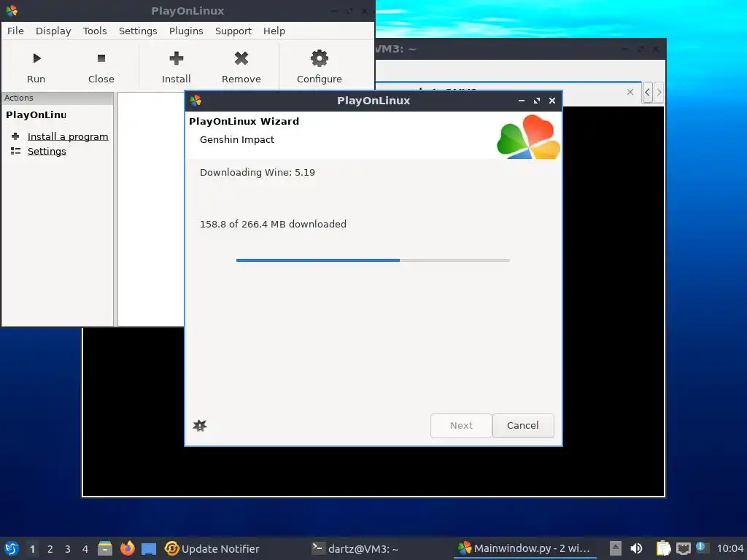Maximize the PlayOnLinux Wizard window

(x=537, y=101)
